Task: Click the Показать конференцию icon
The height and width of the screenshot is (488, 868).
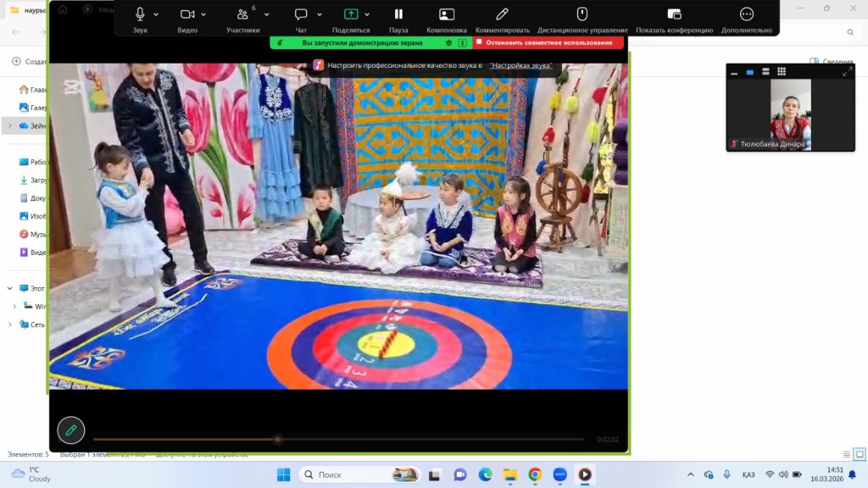Action: (x=674, y=15)
